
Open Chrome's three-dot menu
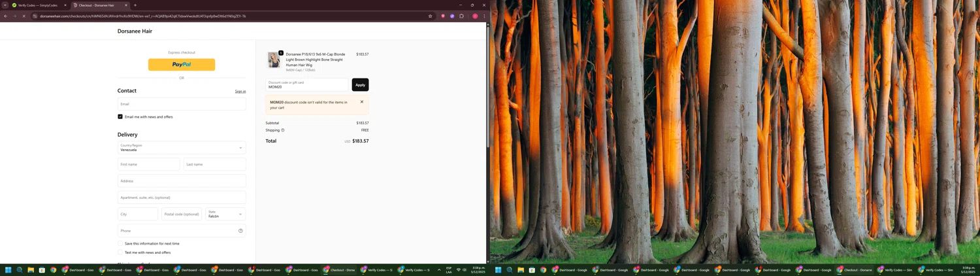484,16
